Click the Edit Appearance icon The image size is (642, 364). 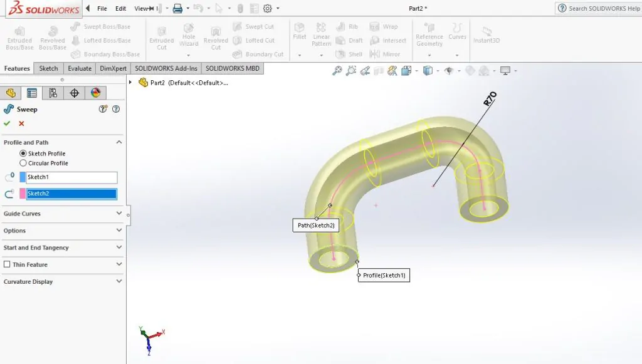click(x=470, y=71)
